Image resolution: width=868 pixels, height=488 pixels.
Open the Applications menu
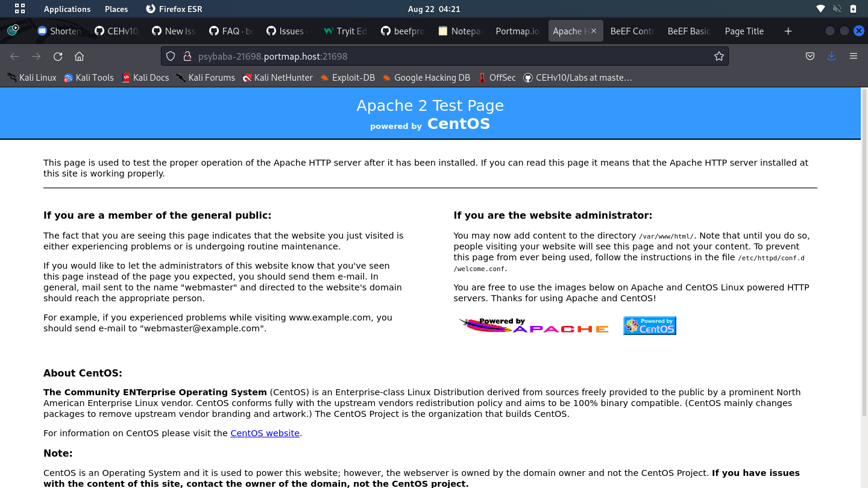point(66,8)
